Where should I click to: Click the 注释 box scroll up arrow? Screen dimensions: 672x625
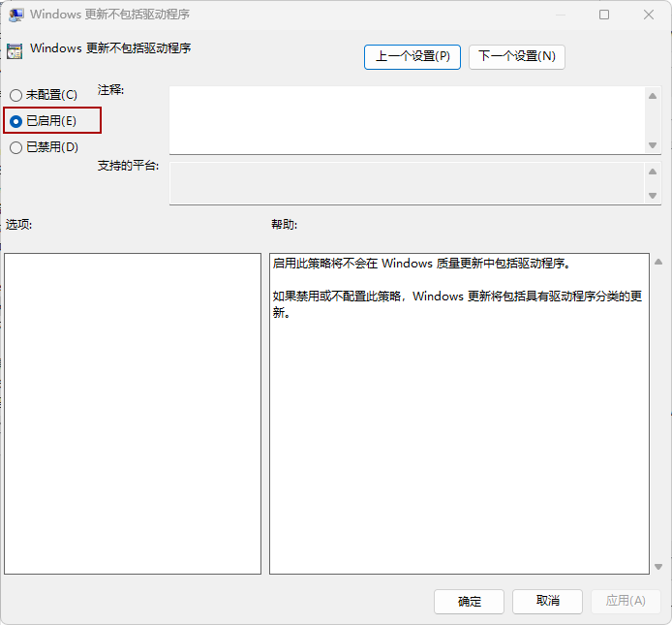point(653,96)
